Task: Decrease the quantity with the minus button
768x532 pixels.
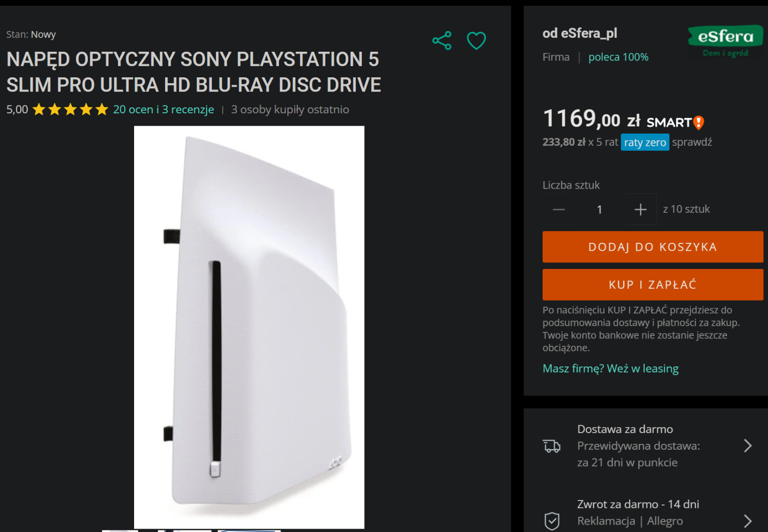Action: click(559, 209)
